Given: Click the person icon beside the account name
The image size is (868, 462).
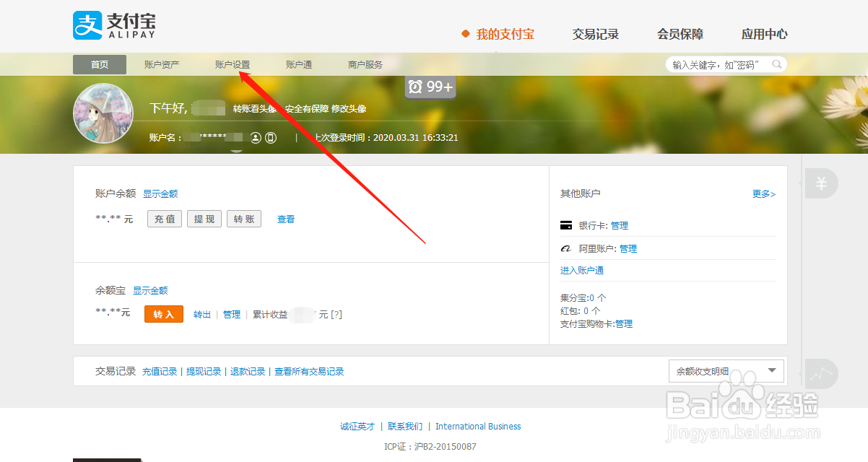Looking at the screenshot, I should click(255, 137).
